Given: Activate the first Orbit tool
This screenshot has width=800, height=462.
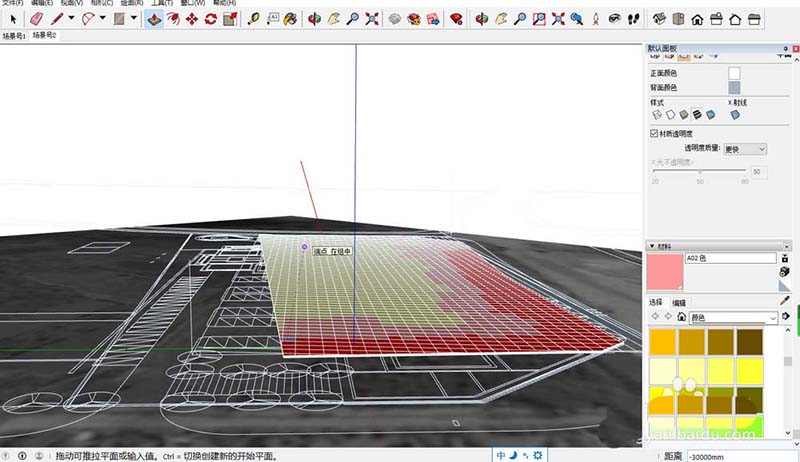Looking at the screenshot, I should 314,19.
